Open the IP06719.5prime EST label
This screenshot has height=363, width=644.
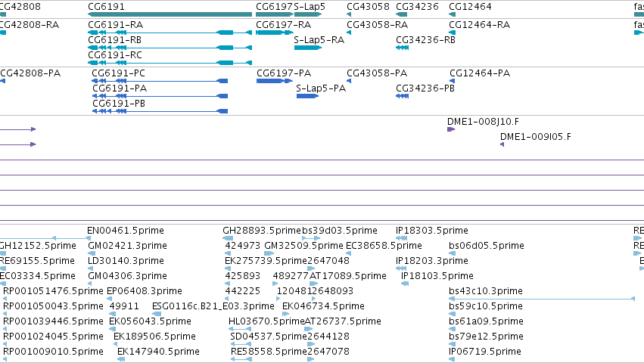click(x=485, y=352)
